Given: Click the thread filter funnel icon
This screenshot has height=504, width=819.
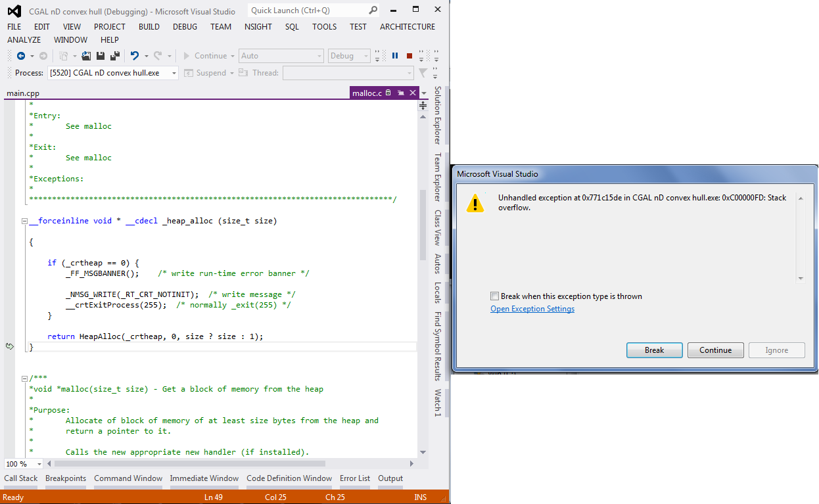Looking at the screenshot, I should (x=423, y=73).
